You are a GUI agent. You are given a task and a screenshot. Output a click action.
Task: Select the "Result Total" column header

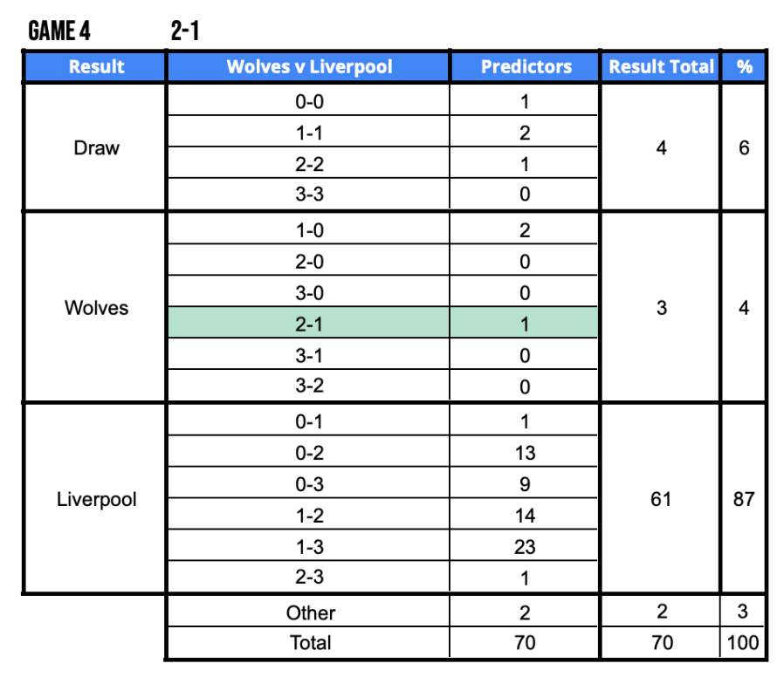(x=661, y=67)
